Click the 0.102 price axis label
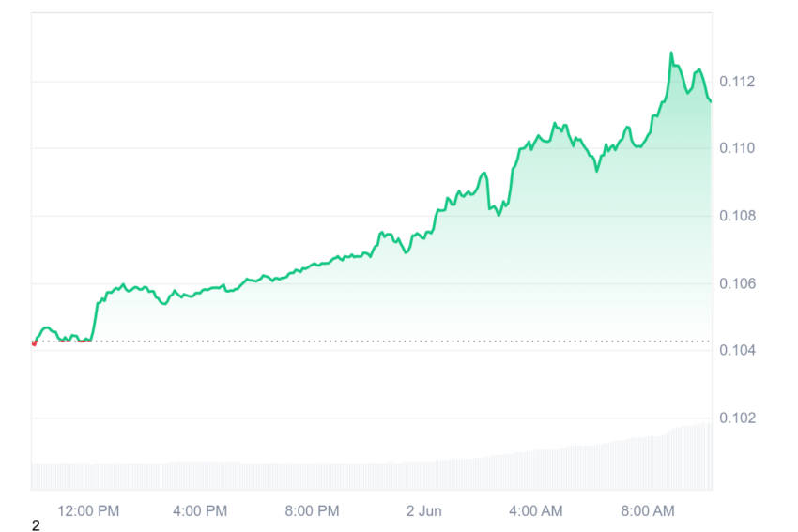Screen dimensions: 798x532 click(737, 418)
